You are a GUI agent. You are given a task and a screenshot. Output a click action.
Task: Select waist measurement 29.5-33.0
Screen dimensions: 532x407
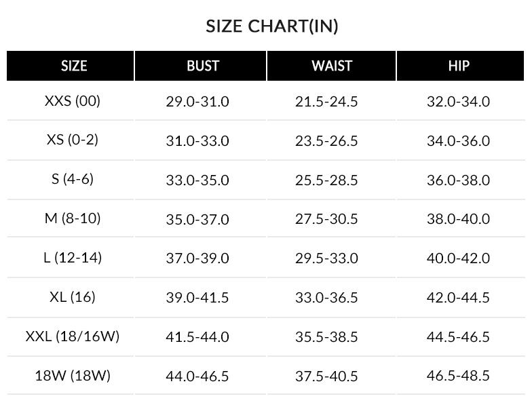(x=326, y=258)
